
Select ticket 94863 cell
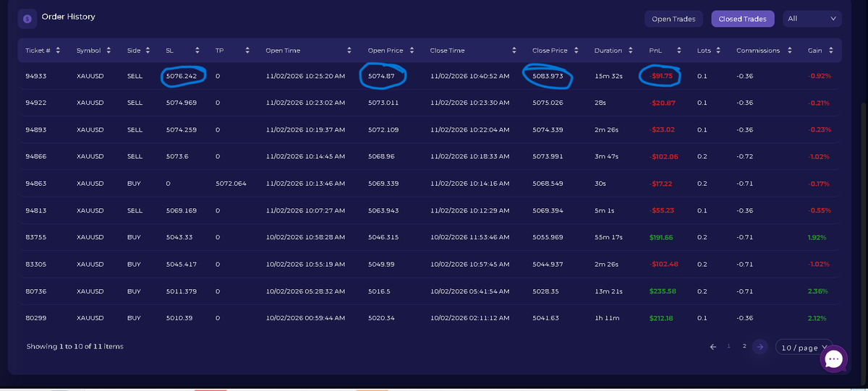(36, 184)
